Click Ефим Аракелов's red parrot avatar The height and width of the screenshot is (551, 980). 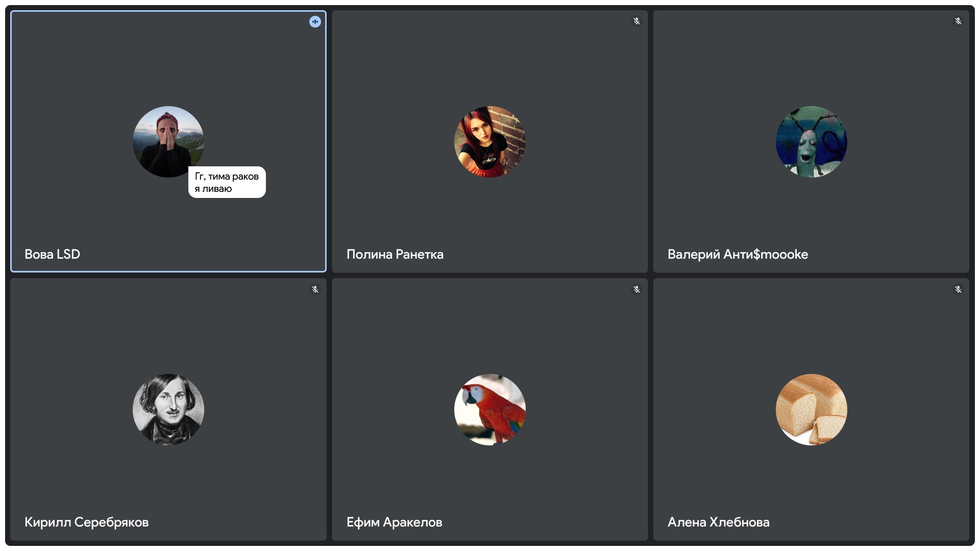pyautogui.click(x=489, y=409)
